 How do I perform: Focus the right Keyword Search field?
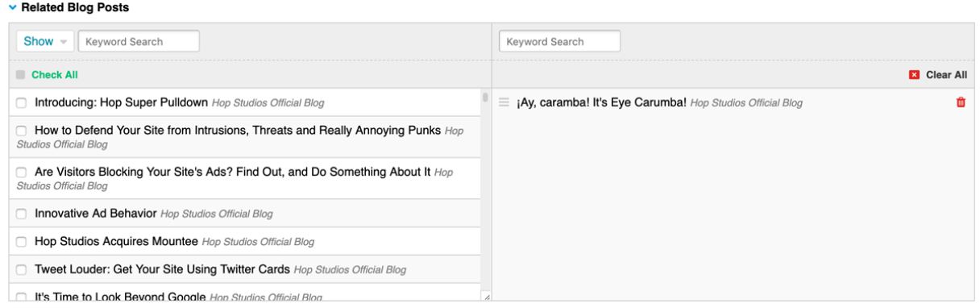(x=559, y=41)
